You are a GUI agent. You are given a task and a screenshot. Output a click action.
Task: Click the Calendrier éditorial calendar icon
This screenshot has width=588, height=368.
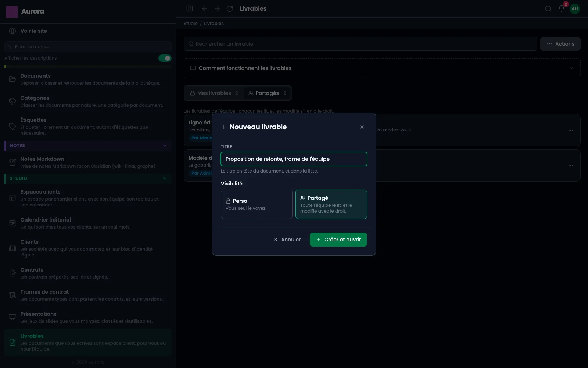[x=12, y=223]
